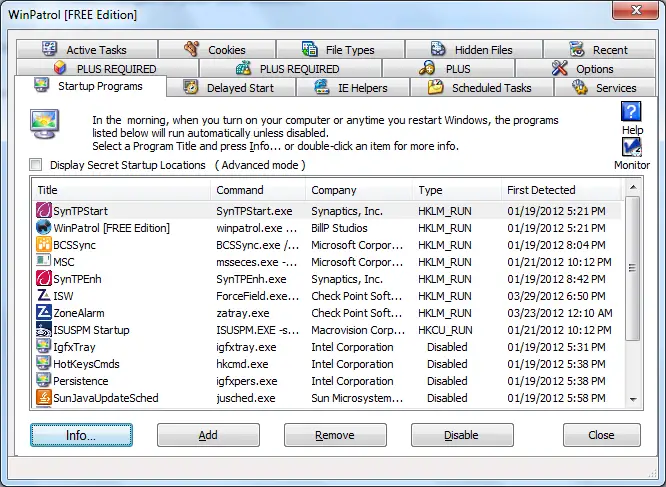Click the startup list scrollbar thumb
Image resolution: width=666 pixels, height=487 pixels.
[633, 268]
